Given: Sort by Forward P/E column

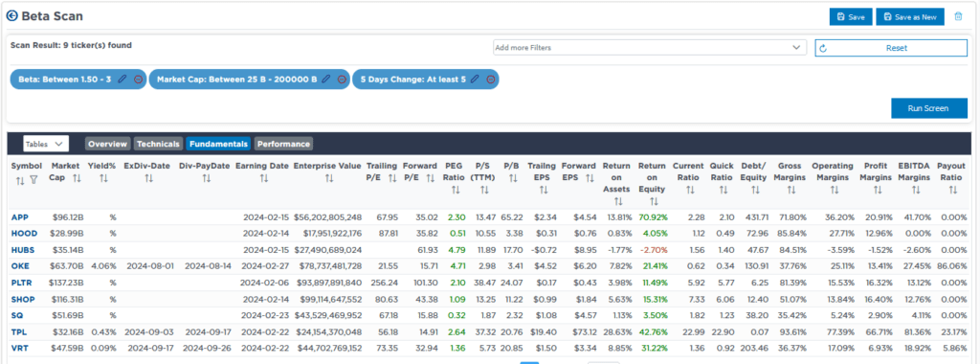Looking at the screenshot, I should click(x=430, y=178).
